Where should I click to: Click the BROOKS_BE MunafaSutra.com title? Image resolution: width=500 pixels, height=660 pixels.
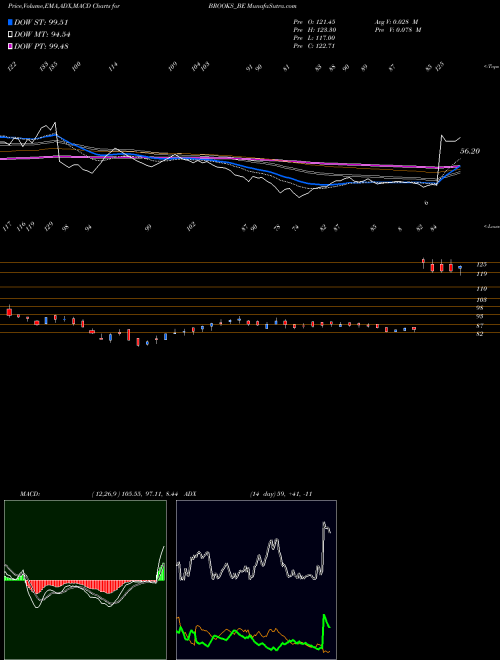(x=253, y=6)
